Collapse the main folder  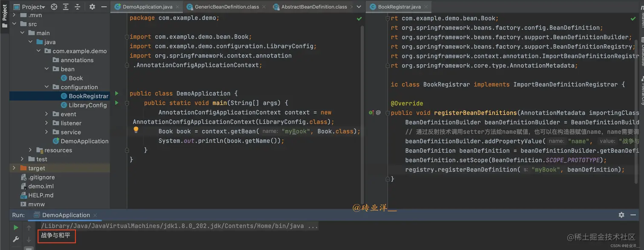point(22,33)
